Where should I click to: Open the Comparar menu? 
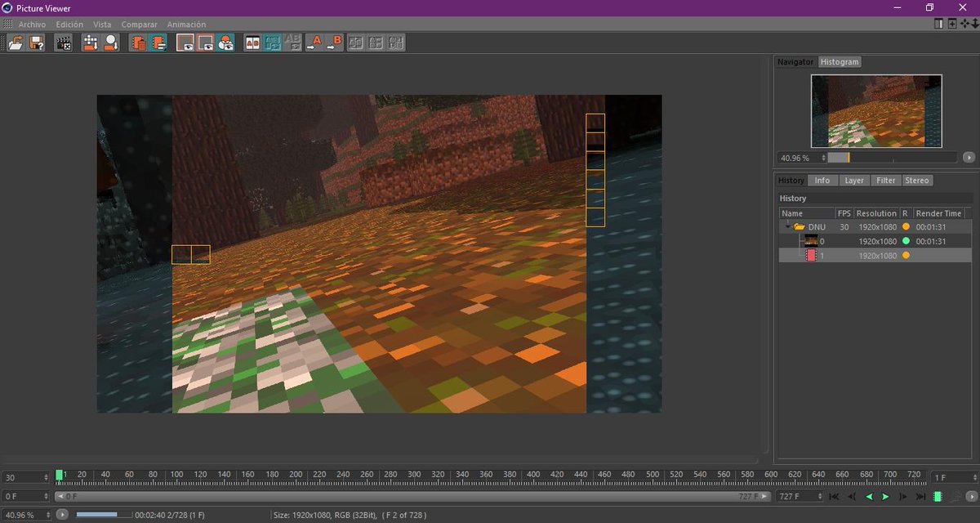click(140, 25)
